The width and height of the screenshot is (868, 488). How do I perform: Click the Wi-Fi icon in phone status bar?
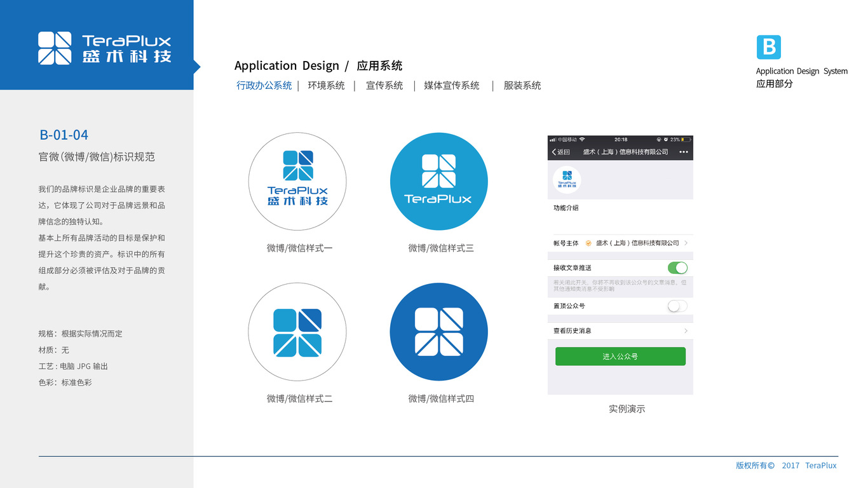[582, 139]
